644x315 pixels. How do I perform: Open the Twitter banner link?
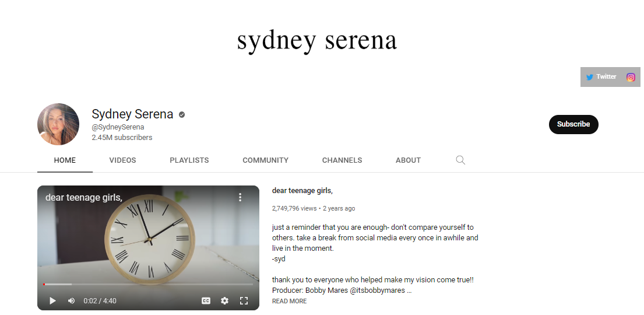pos(601,77)
